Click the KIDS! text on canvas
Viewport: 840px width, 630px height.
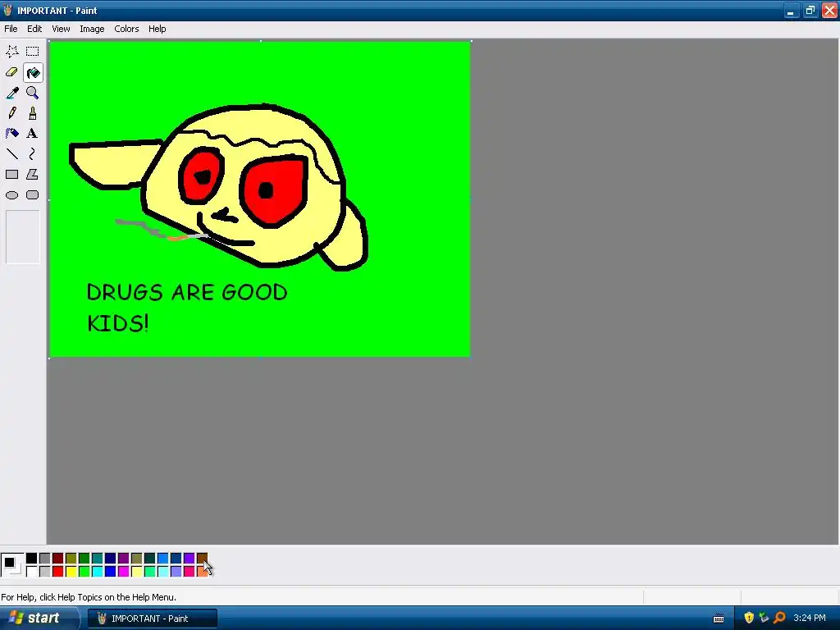pyautogui.click(x=118, y=323)
